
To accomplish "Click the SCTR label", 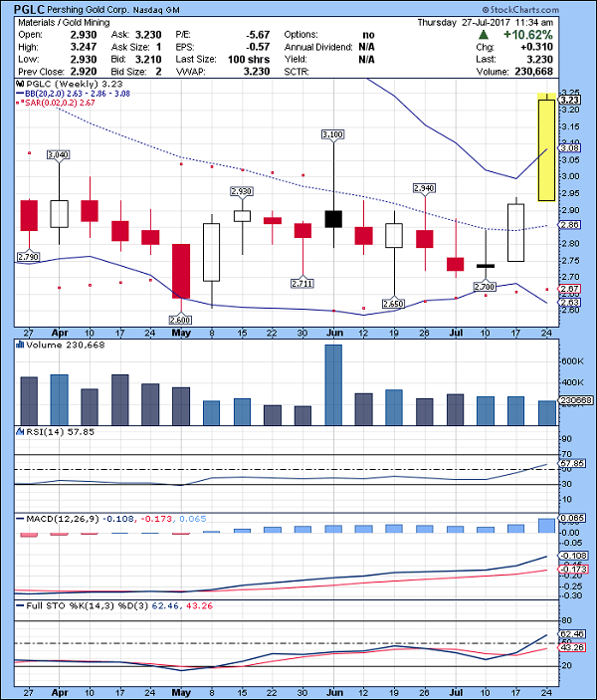I will (x=297, y=72).
